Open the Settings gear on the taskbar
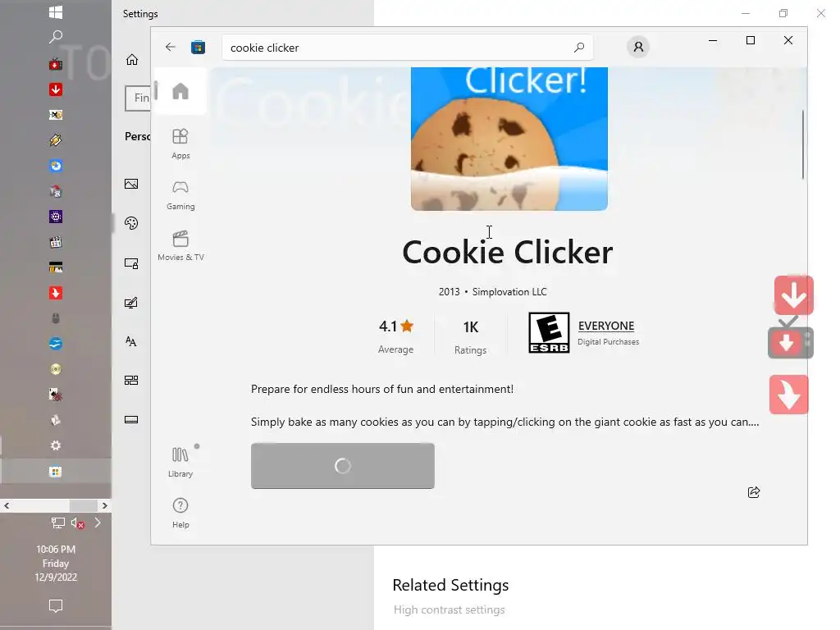840x630 pixels. point(56,445)
